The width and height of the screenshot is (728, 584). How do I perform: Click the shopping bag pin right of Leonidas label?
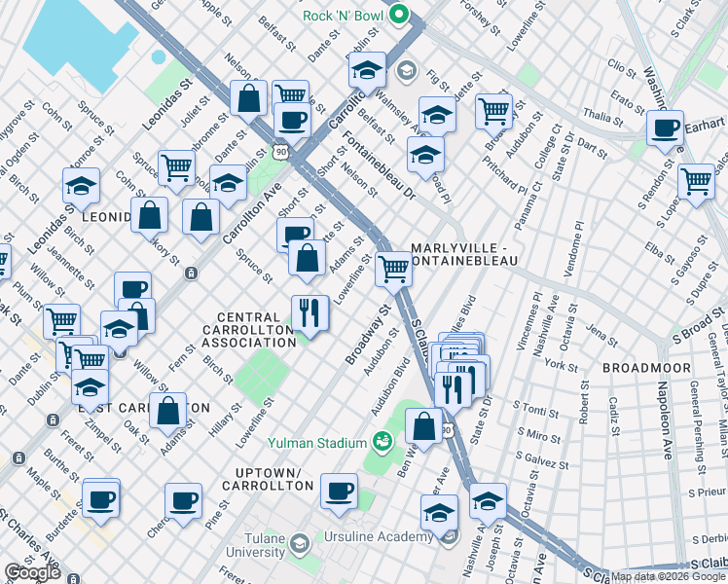coord(200,217)
